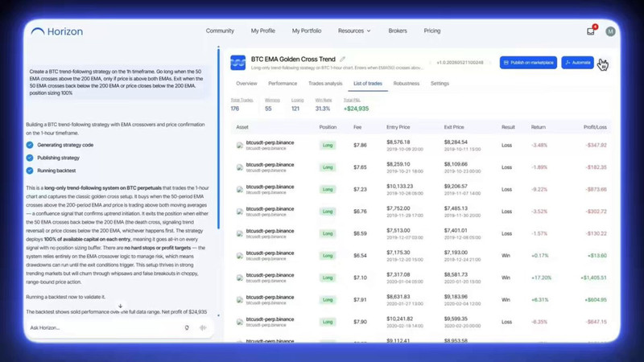Click the scroll-down arrow in the chat panel
Viewport: 644px width, 362px height.
click(120, 306)
